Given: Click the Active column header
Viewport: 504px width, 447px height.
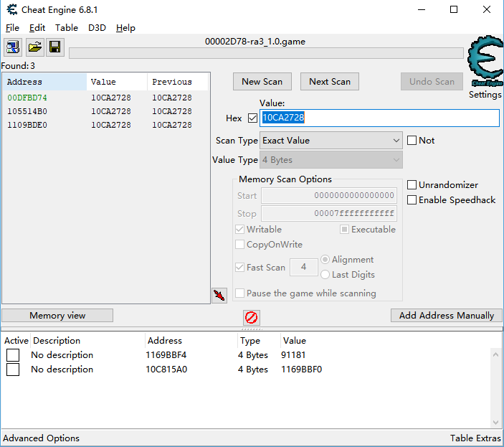Looking at the screenshot, I should pos(16,341).
